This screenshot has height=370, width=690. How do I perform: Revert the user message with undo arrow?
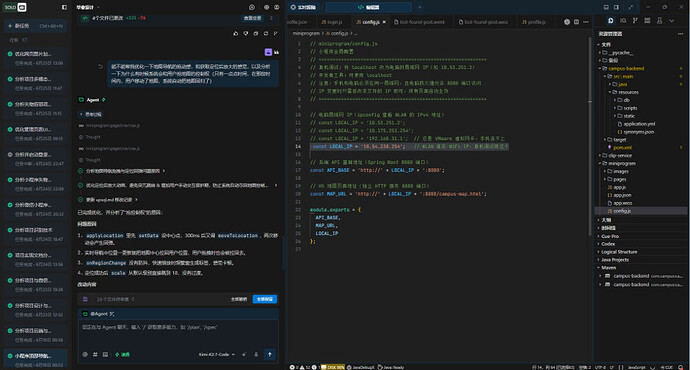[x=100, y=66]
